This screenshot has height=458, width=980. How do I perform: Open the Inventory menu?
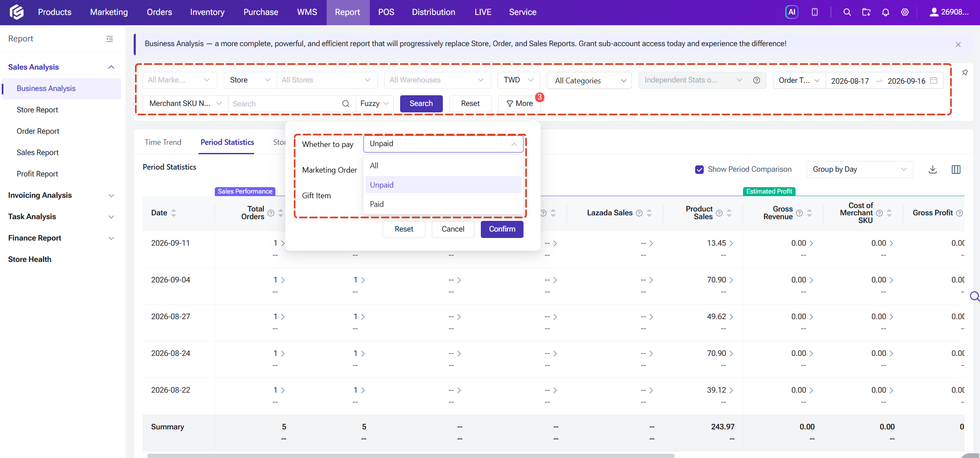point(207,12)
